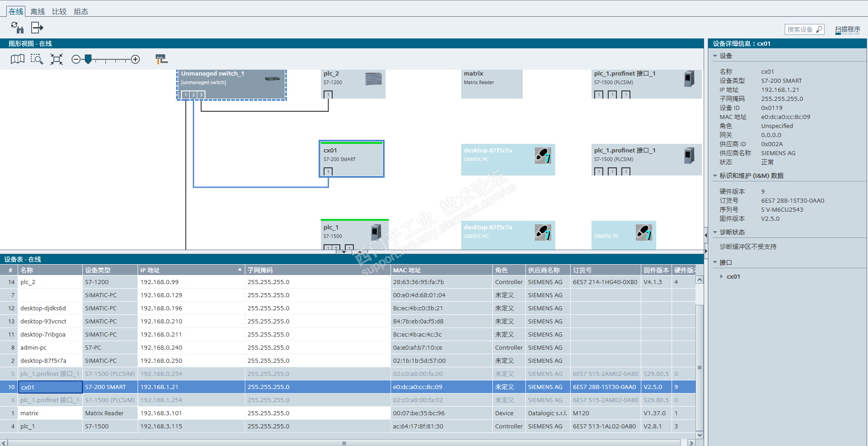Screen dimensions: 868x446
Task: Sort the table by the IP 地址 column
Action: coord(191,270)
